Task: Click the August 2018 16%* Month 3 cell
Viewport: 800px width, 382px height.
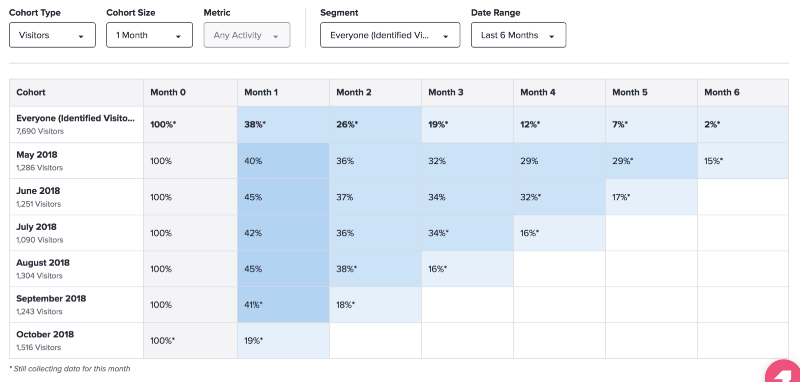Action: (x=467, y=269)
